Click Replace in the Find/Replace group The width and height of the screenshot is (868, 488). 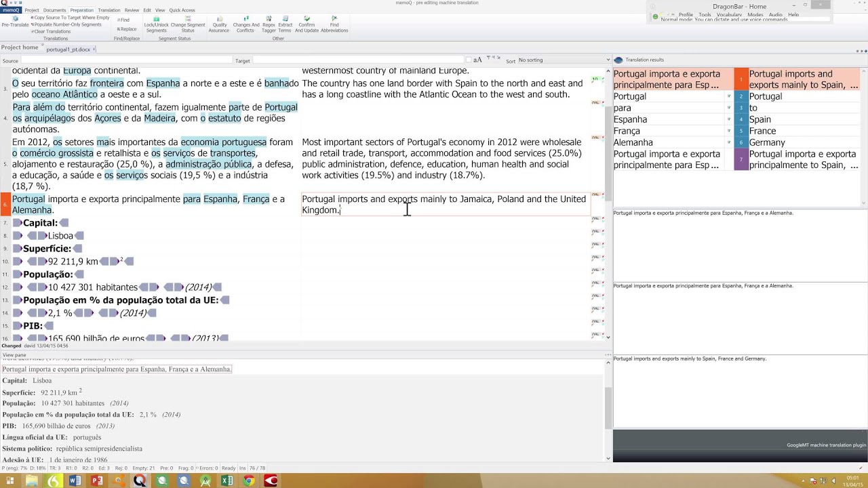pos(126,29)
